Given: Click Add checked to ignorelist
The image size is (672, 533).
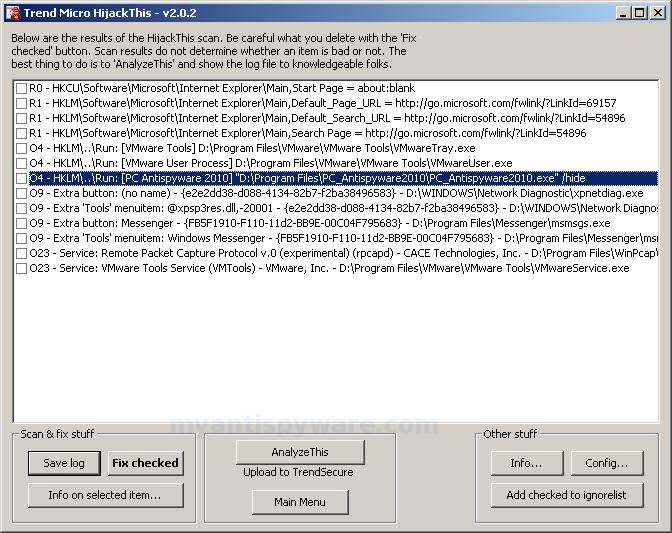Looking at the screenshot, I should pos(567,495).
